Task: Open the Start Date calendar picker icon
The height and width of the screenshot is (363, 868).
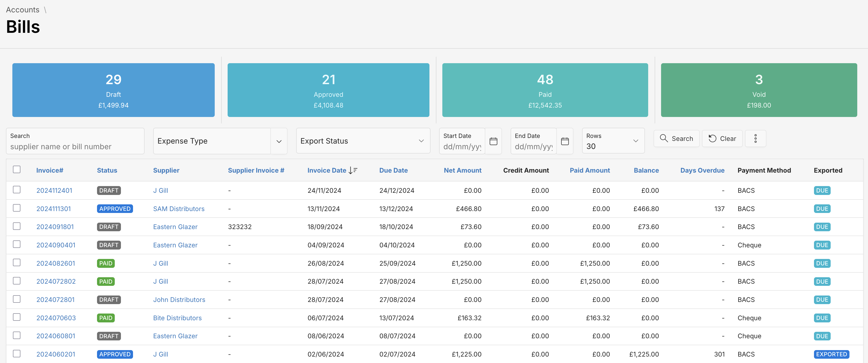Action: tap(493, 141)
